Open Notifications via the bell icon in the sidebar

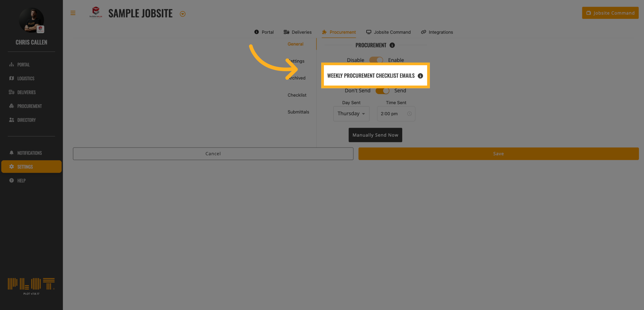pyautogui.click(x=12, y=153)
